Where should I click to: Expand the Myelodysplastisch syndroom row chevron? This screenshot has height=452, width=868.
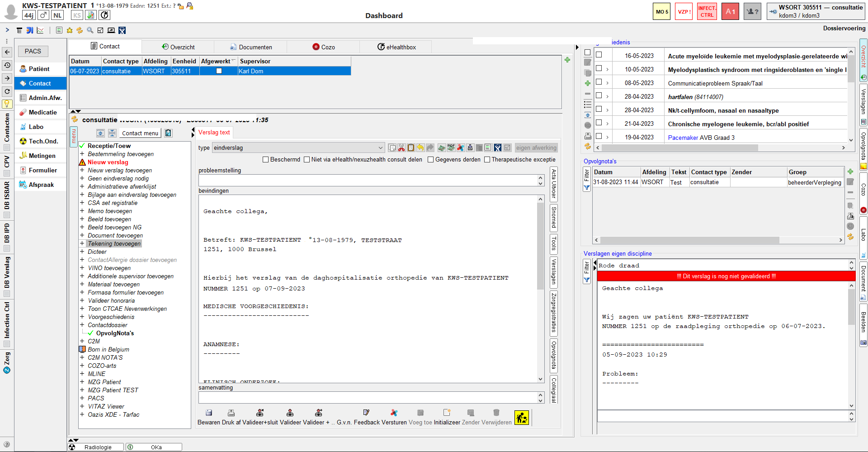pos(607,70)
